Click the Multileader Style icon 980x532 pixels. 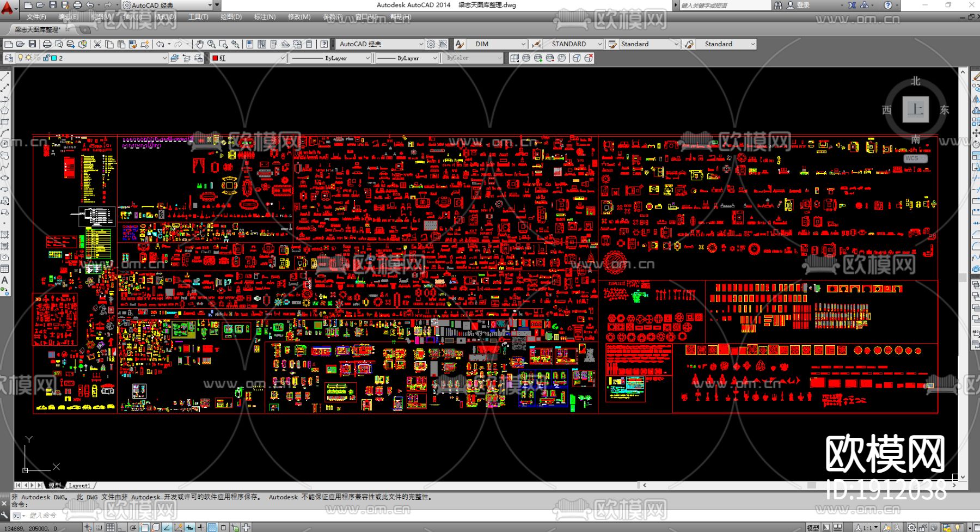click(x=689, y=44)
